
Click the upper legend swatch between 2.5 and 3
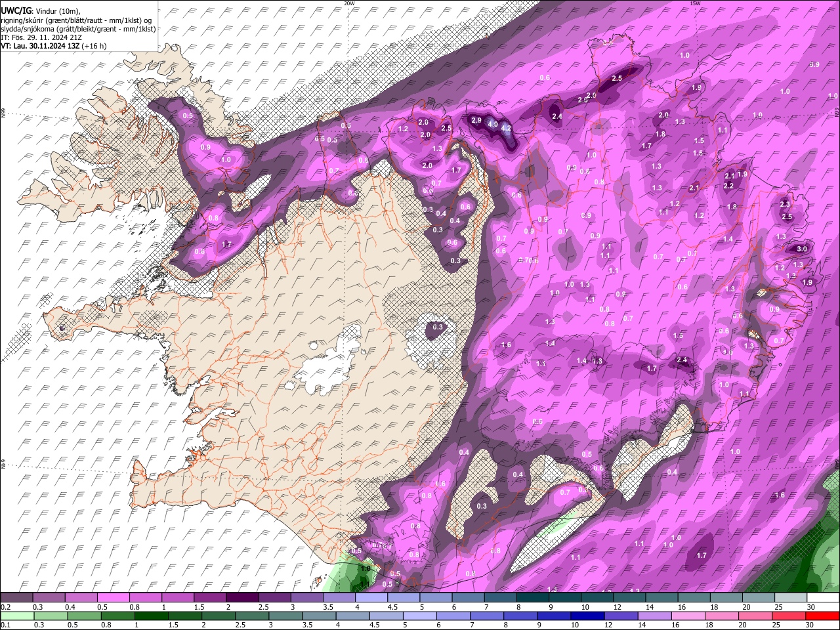(274, 598)
